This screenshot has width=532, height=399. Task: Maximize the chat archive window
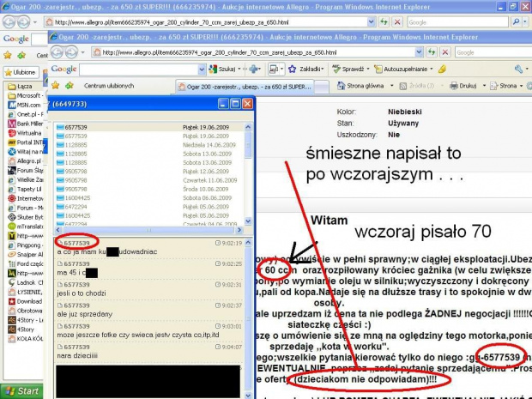coord(235,104)
